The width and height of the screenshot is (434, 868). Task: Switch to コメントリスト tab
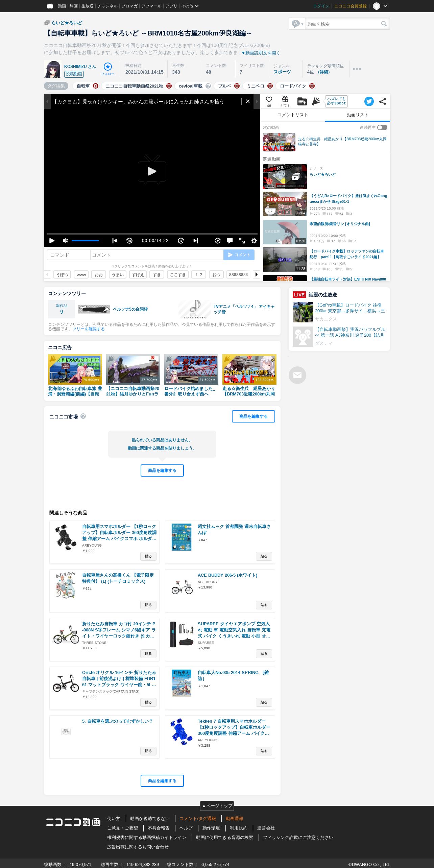[x=293, y=115]
